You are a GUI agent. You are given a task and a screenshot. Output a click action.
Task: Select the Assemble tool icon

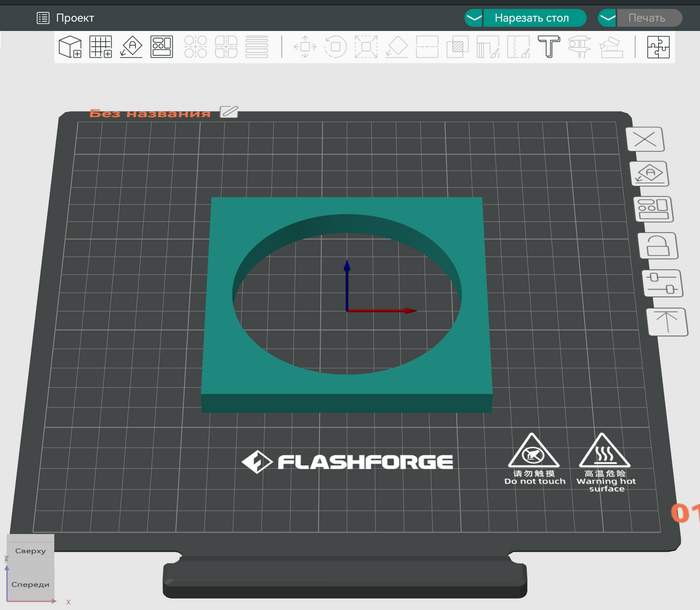click(x=611, y=47)
